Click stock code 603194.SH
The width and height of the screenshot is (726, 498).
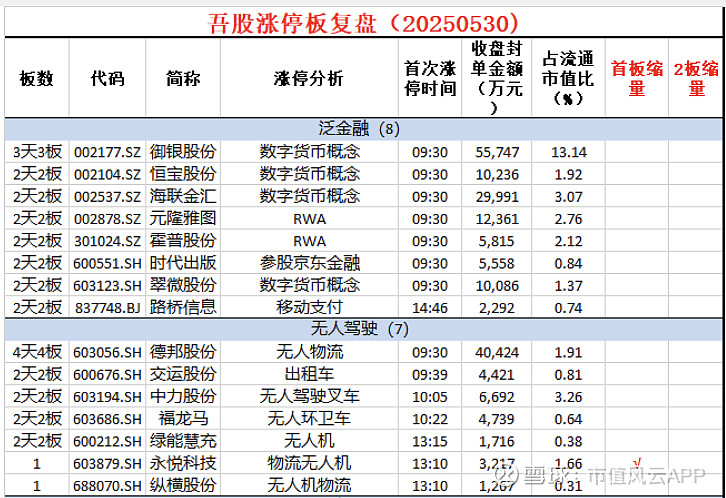[107, 397]
